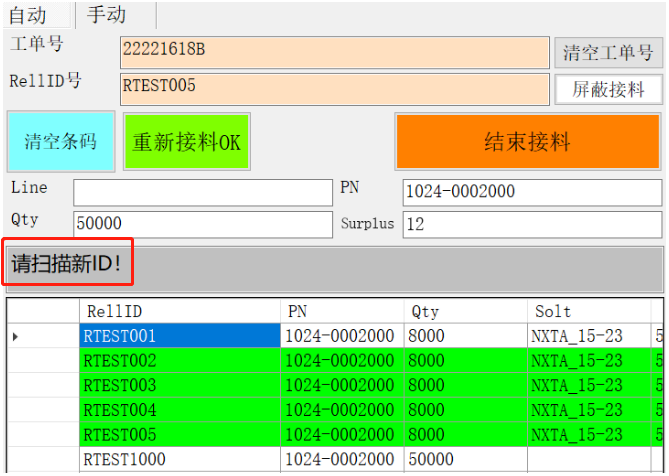Viewport: 669px width, 476px height.
Task: Click the RTEST1000 row cell
Action: click(x=179, y=458)
